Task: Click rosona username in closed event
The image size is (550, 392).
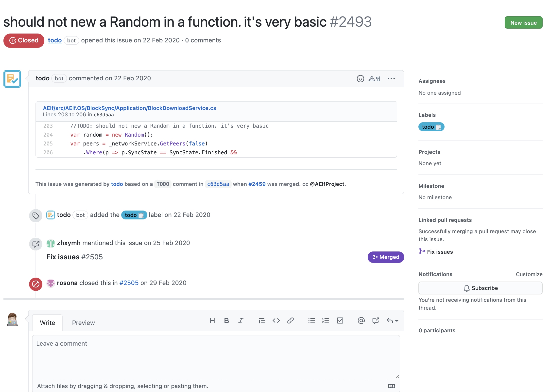Action: 67,283
